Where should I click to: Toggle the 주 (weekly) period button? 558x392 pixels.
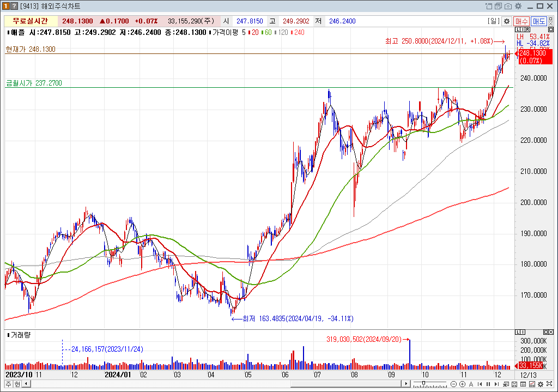(x=9, y=384)
